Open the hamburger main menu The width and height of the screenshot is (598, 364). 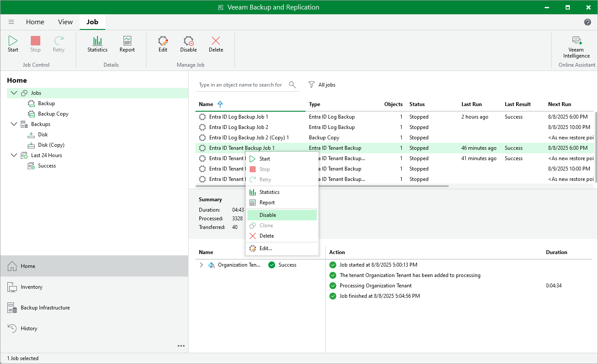pos(11,22)
